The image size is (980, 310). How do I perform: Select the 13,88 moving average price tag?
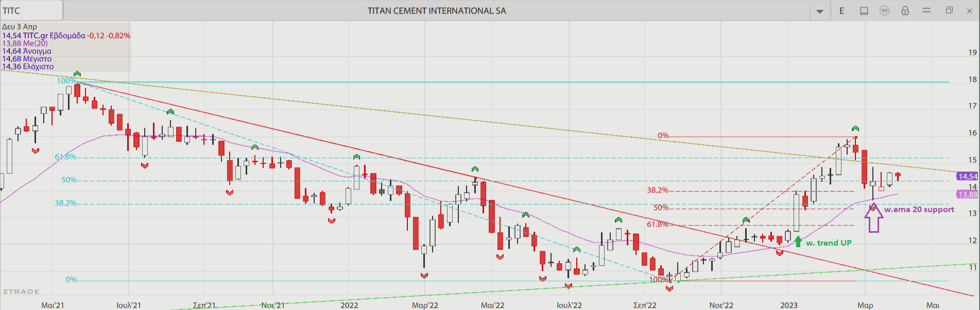tap(968, 195)
